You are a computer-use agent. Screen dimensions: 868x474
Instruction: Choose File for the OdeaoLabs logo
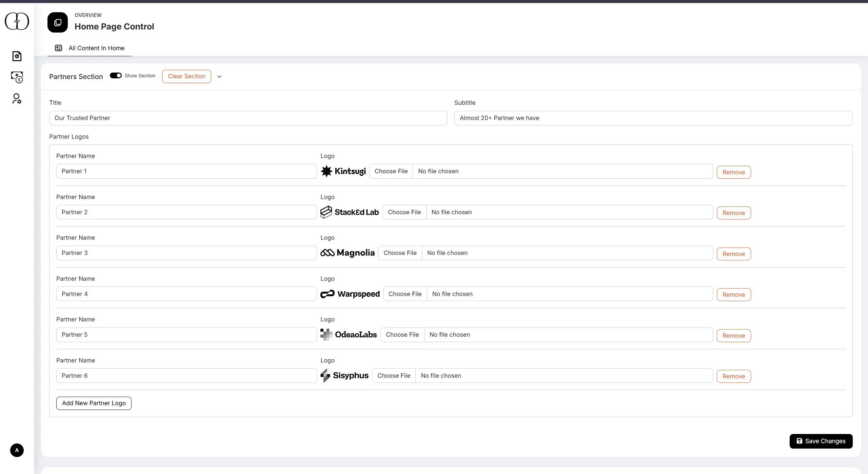pos(402,335)
